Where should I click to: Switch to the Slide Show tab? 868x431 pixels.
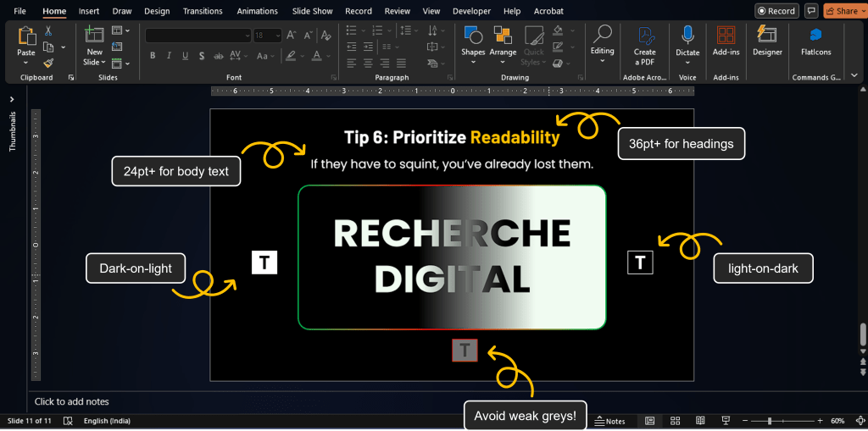click(x=311, y=11)
